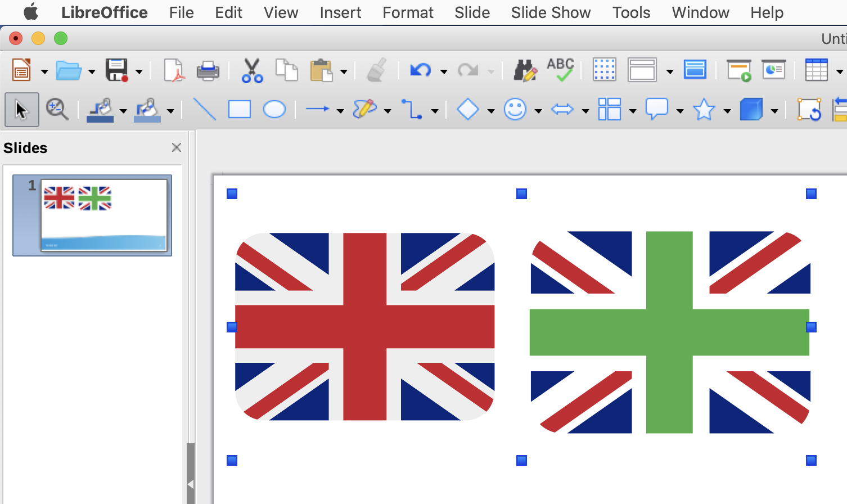The height and width of the screenshot is (504, 847).
Task: Choose the Block Arrows tool
Action: 562,110
